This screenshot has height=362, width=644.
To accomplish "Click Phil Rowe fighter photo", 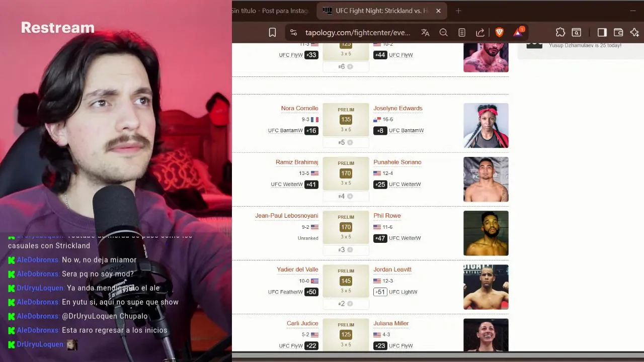I will [x=486, y=233].
